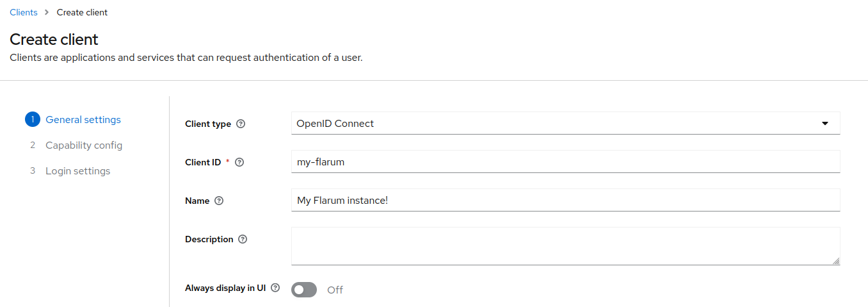868x307 pixels.
Task: Click the Client ID field containing my-flarum
Action: (565, 162)
